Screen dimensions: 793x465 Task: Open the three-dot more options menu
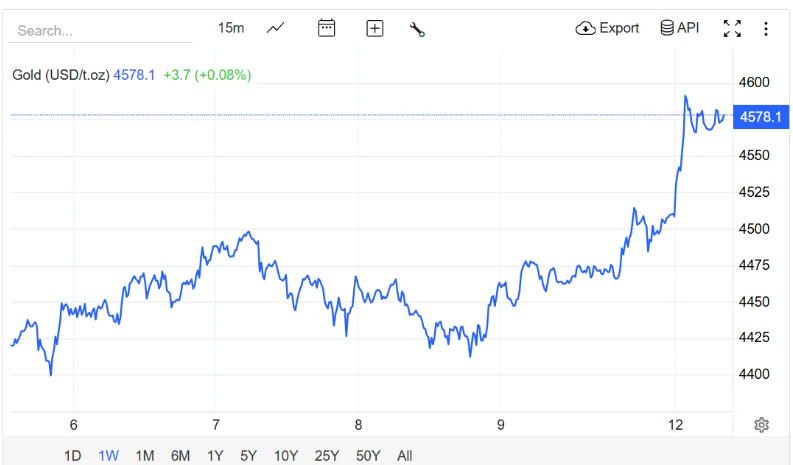pos(766,28)
